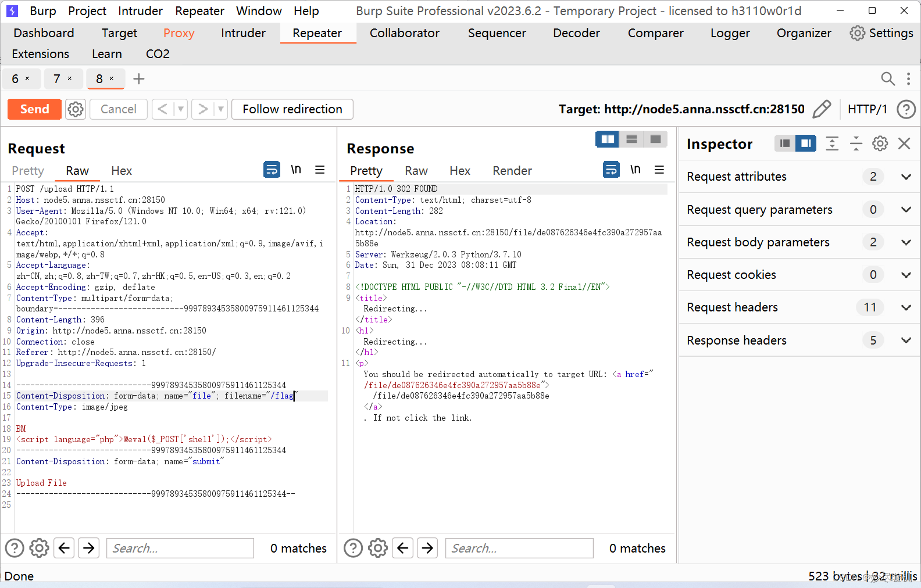
Task: Select top-bottom split layout
Action: [x=632, y=139]
